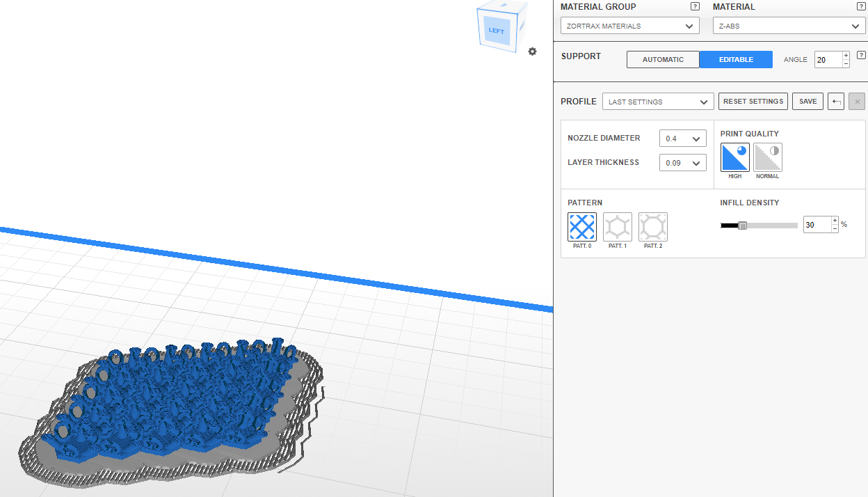This screenshot has height=497, width=868.
Task: Increase support angle with plus stepper
Action: [846, 56]
